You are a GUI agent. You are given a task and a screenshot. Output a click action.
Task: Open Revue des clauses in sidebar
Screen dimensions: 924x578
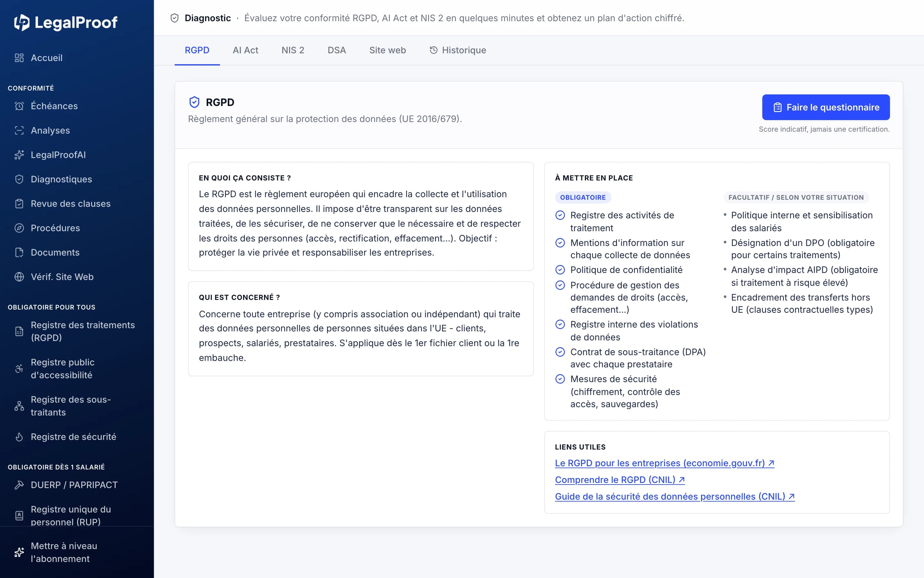[76, 204]
